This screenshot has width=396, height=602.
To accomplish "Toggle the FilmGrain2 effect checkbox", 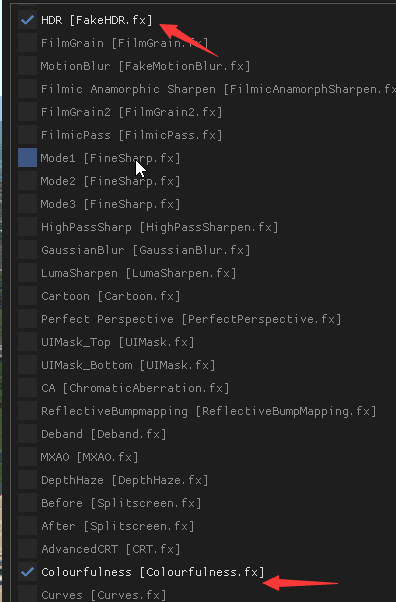I will click(27, 112).
